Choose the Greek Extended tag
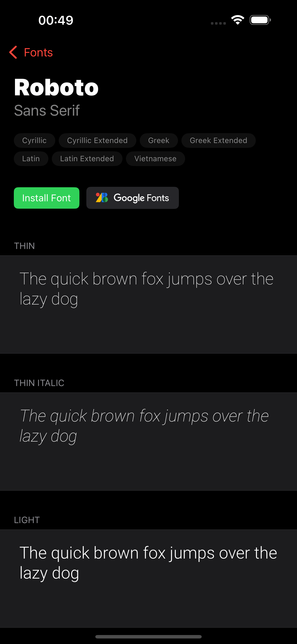Screen dimensions: 297x644 218,141
